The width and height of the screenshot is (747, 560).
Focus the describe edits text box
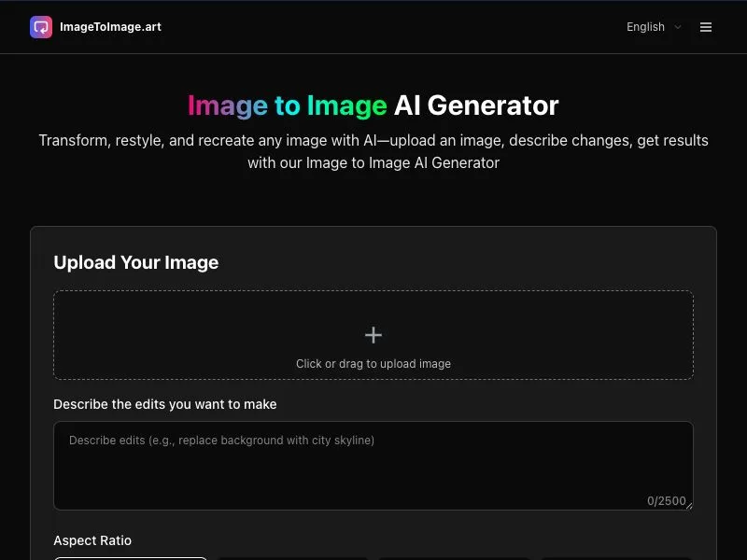373,466
